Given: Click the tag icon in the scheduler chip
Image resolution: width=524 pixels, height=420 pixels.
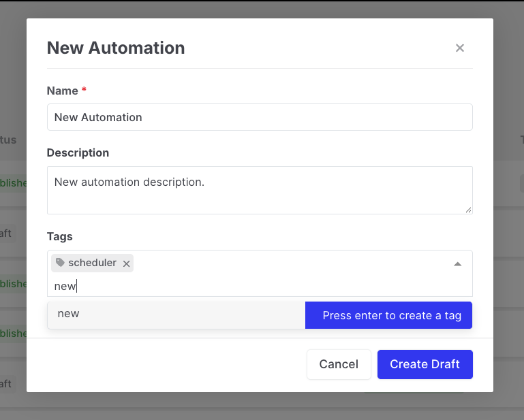Looking at the screenshot, I should pyautogui.click(x=60, y=263).
